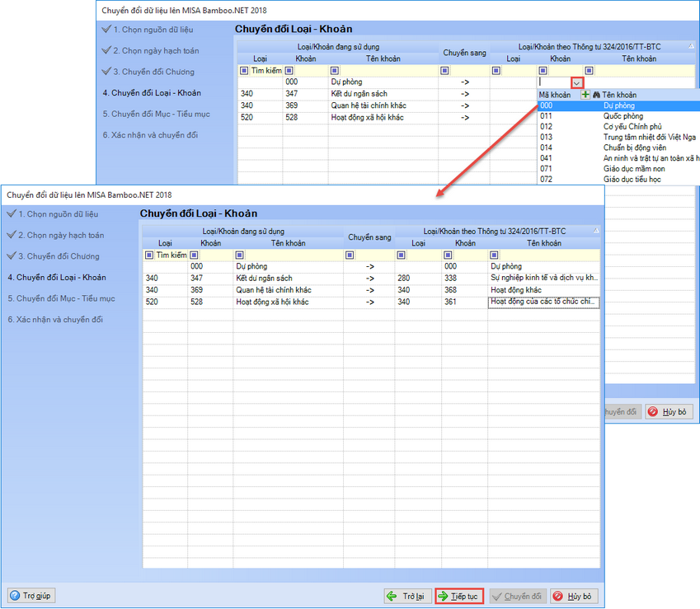The width and height of the screenshot is (700, 609).
Task: Select 011 Quốc phòng in dropdown list
Action: 618,116
